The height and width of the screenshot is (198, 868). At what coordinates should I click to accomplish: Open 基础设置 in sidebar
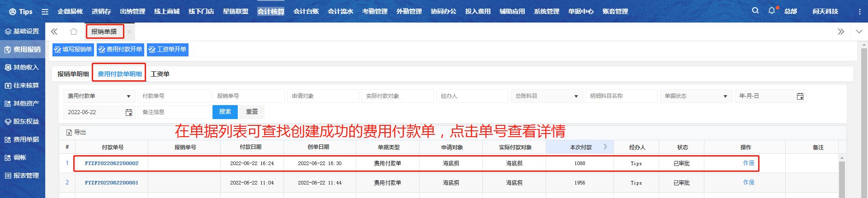pos(23,32)
